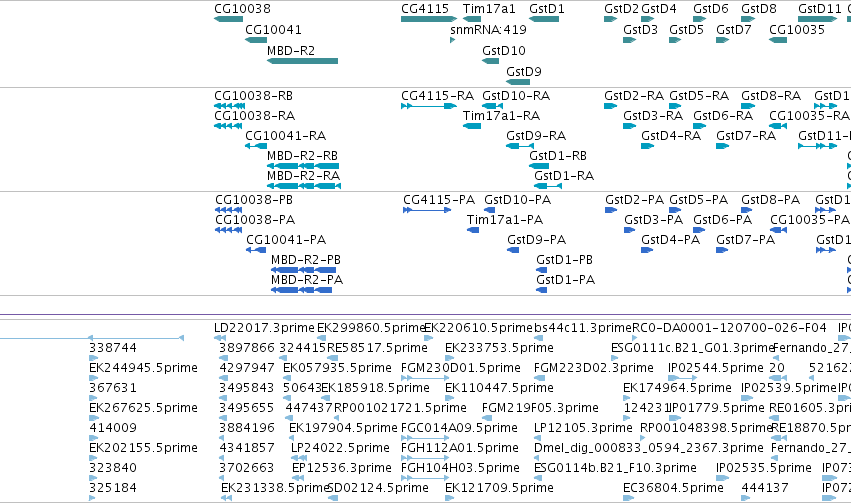Click the EC36804.5prime EST label

[673, 489]
